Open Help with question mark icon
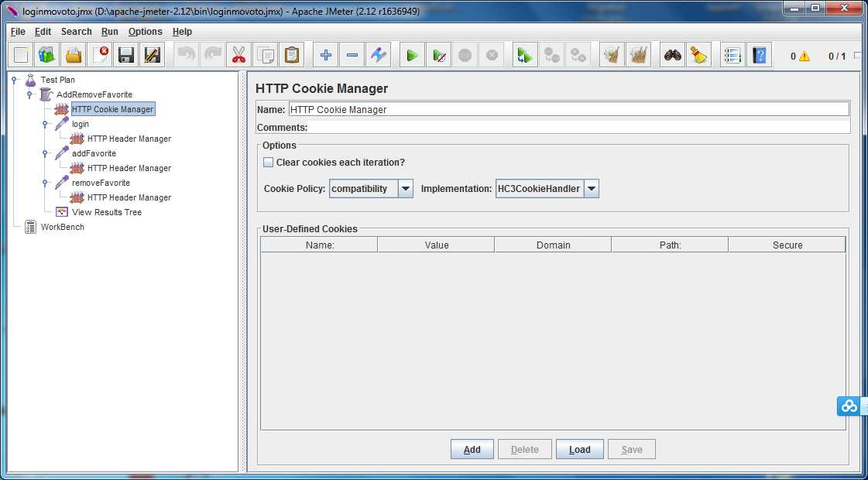The width and height of the screenshot is (868, 480). [760, 55]
